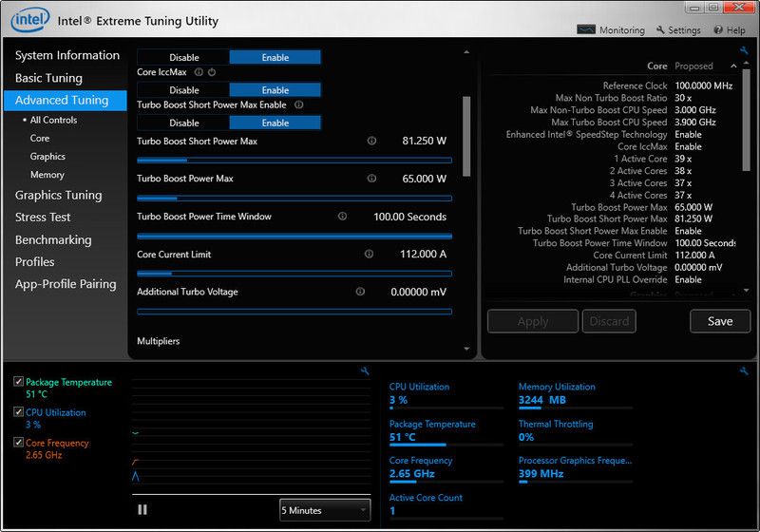Click the 3244 MB Memory Utilization value

click(541, 400)
